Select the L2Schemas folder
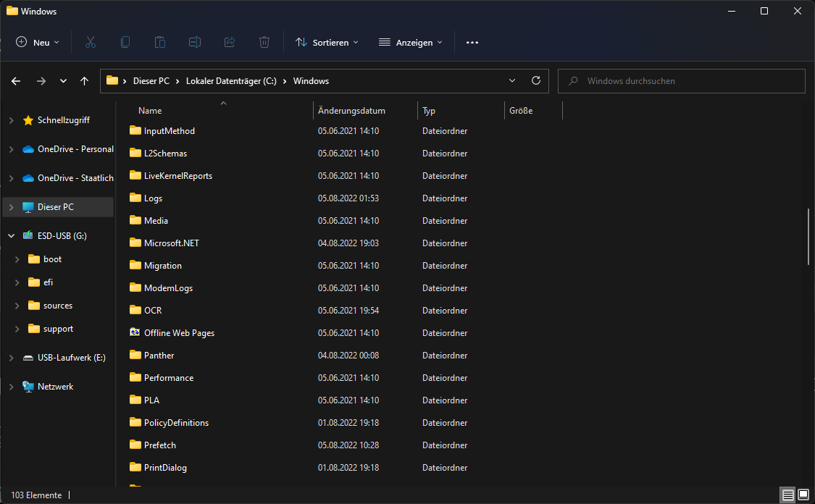Screen dimensions: 815x504 click(x=165, y=154)
